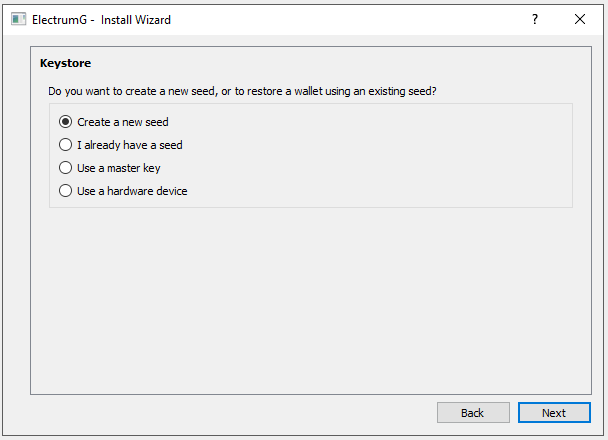Click the 'I already have a seed' label text
The image size is (608, 440).
[130, 145]
